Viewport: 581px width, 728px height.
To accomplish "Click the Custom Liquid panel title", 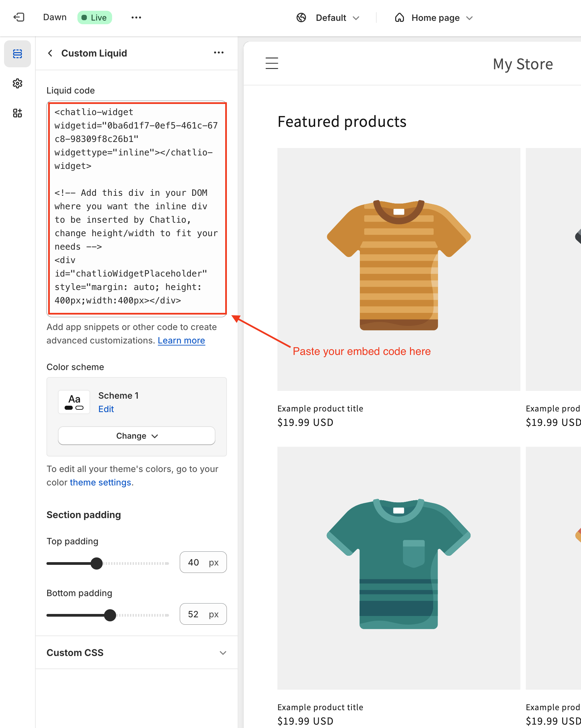I will click(x=94, y=53).
